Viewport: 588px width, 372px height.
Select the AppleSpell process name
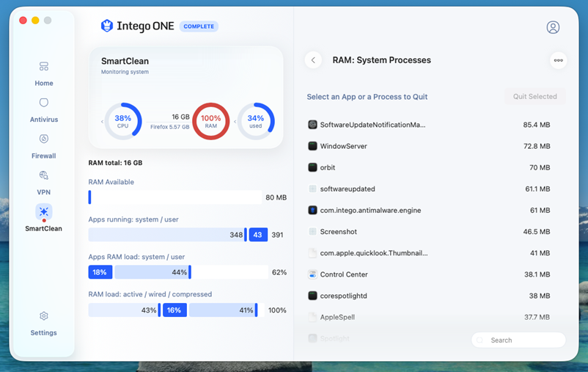pos(337,317)
